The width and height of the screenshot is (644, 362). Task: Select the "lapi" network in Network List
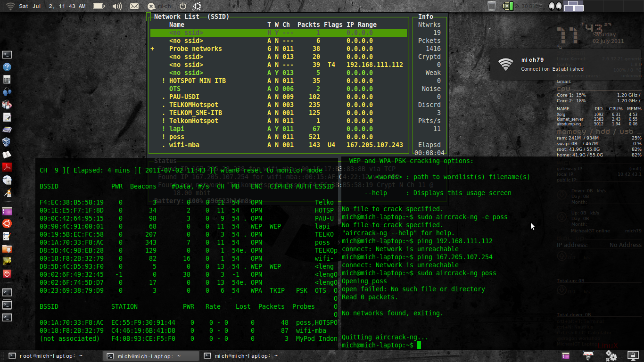point(177,129)
